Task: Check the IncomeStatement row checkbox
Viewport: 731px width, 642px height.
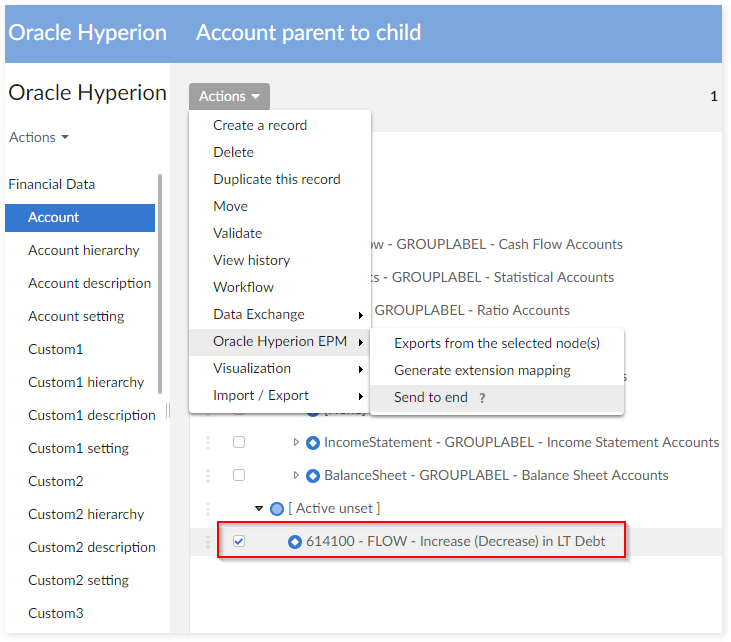Action: click(x=239, y=442)
